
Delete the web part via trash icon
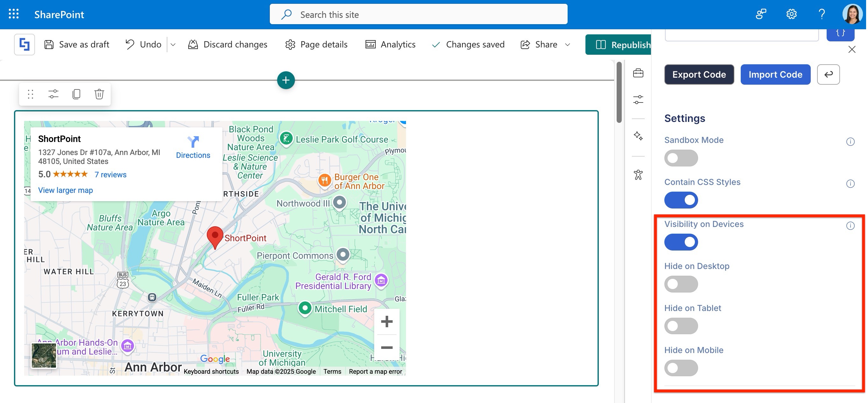click(99, 94)
